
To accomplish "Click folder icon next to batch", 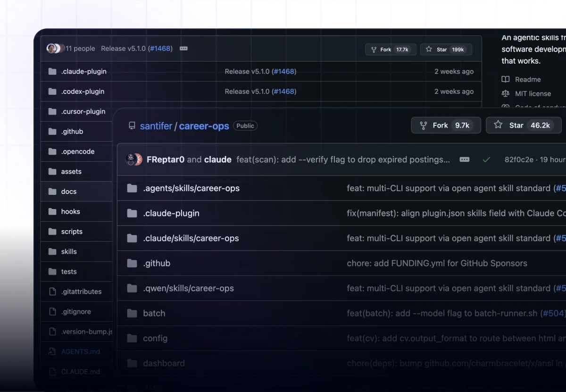I will [x=132, y=313].
